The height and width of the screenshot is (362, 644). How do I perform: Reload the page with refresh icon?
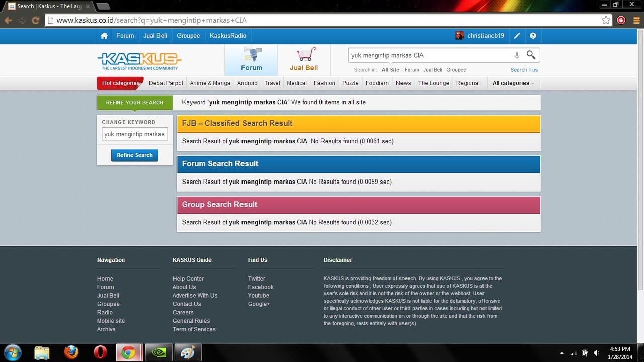tap(35, 20)
